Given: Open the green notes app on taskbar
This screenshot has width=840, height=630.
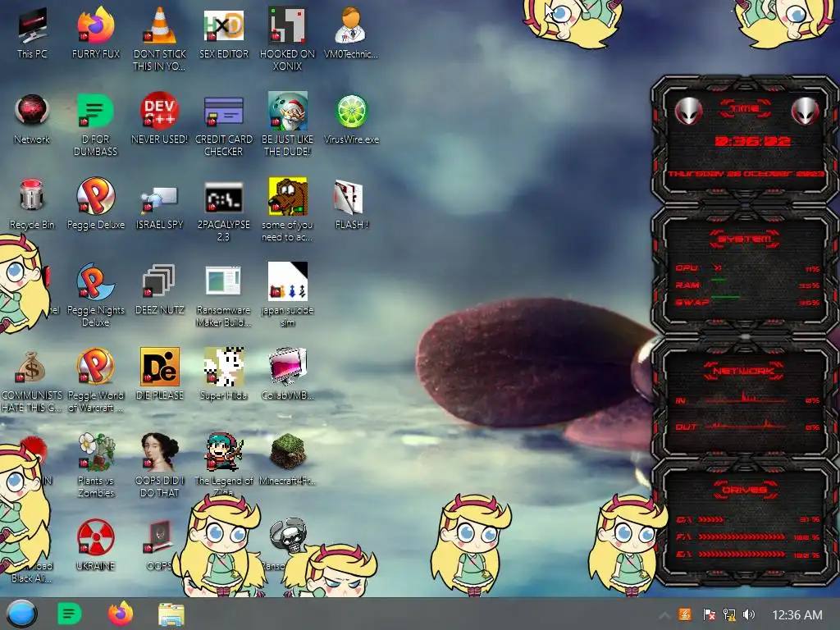Looking at the screenshot, I should pyautogui.click(x=69, y=614).
